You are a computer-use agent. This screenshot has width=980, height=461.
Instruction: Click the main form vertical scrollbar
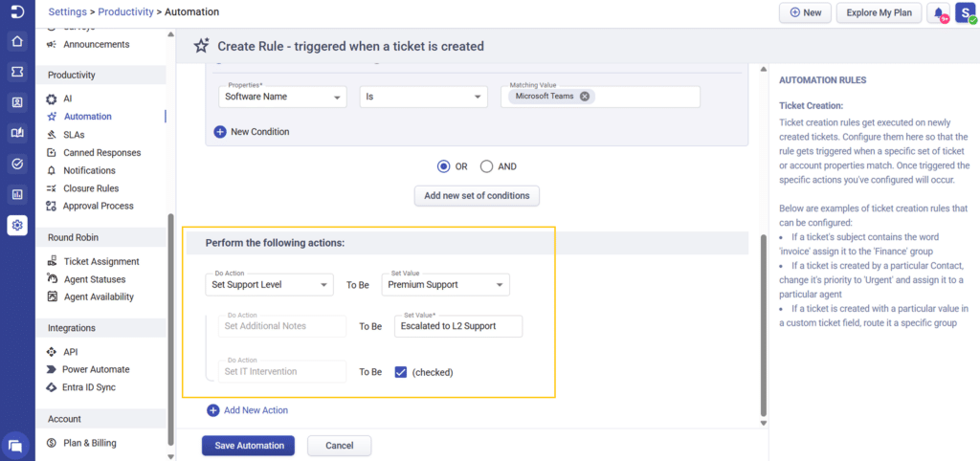coord(763,325)
